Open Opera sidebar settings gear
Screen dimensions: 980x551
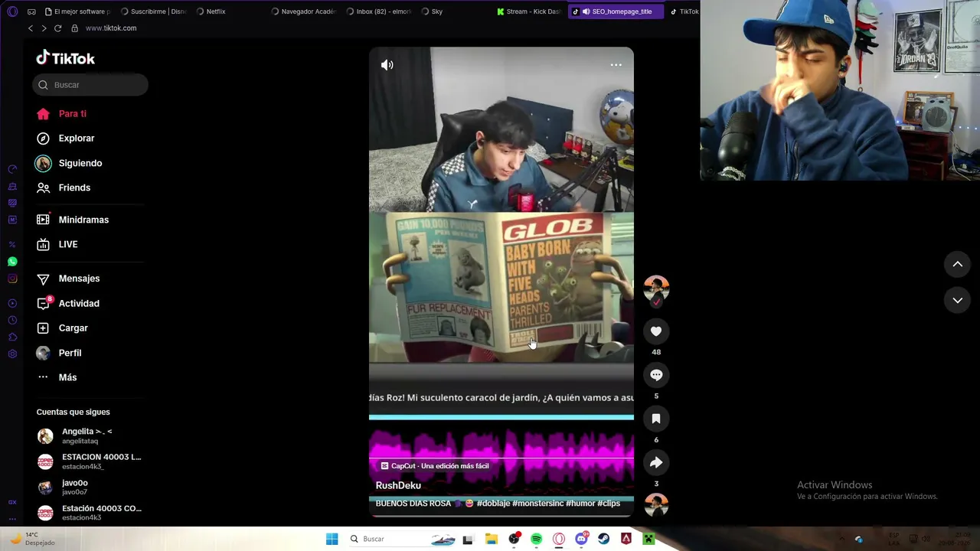pos(12,354)
